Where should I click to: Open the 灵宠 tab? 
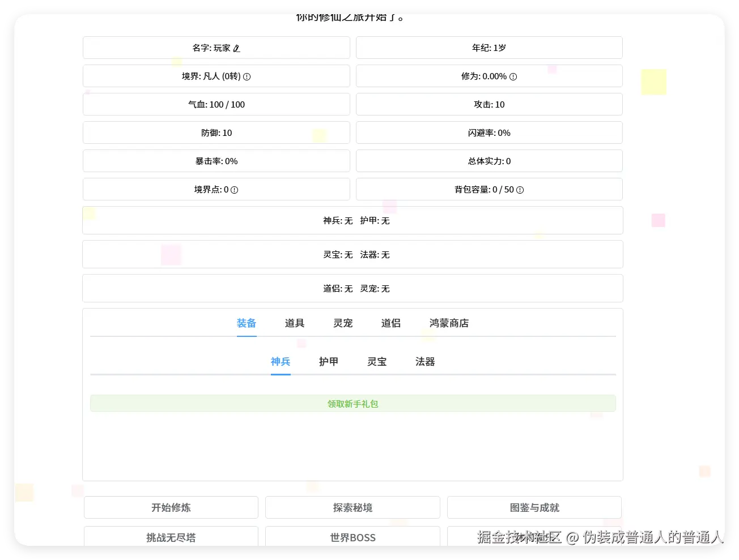342,323
